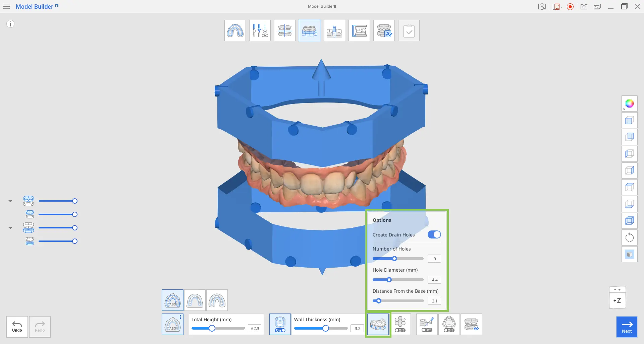Image resolution: width=644 pixels, height=344 pixels.
Task: Click the rotate view icon
Action: click(630, 237)
